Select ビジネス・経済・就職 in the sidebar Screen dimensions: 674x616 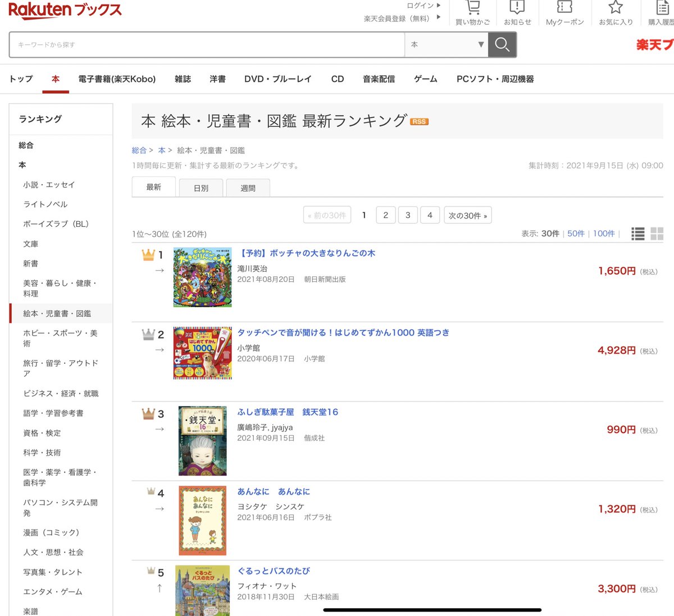coord(61,394)
